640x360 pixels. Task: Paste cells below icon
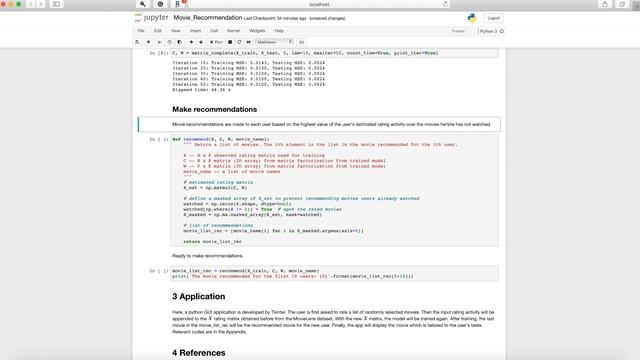[x=179, y=42]
